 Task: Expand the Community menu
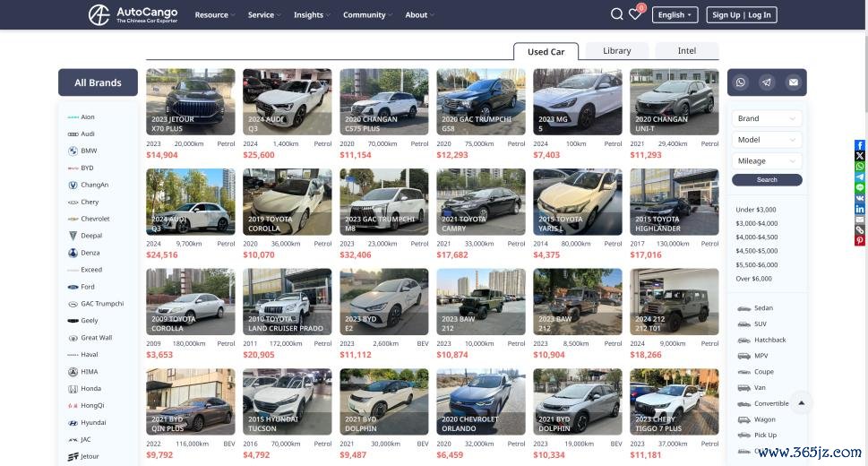point(367,15)
